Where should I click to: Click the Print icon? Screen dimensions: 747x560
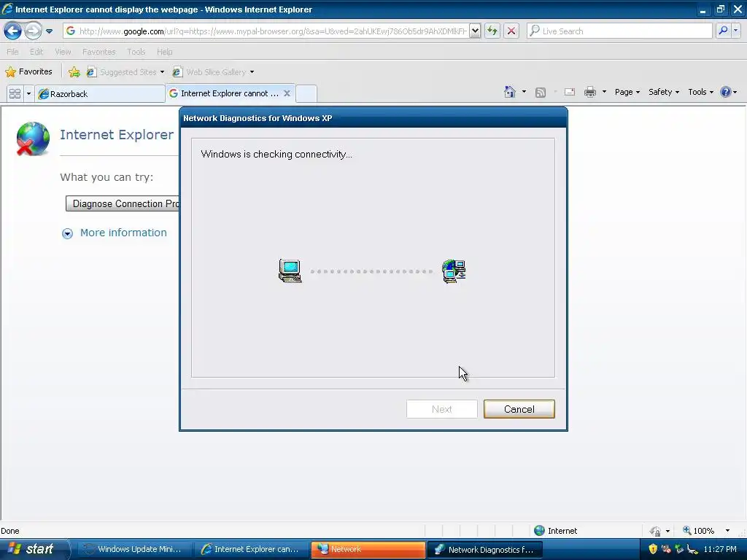pyautogui.click(x=589, y=93)
